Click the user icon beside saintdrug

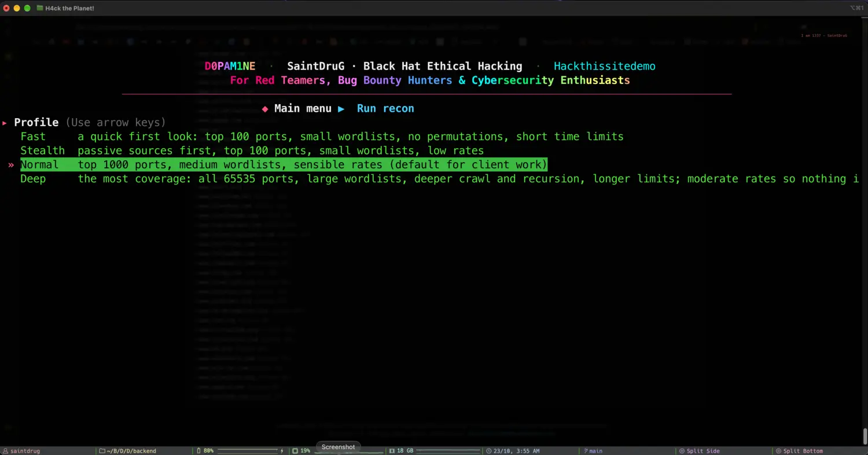5,451
